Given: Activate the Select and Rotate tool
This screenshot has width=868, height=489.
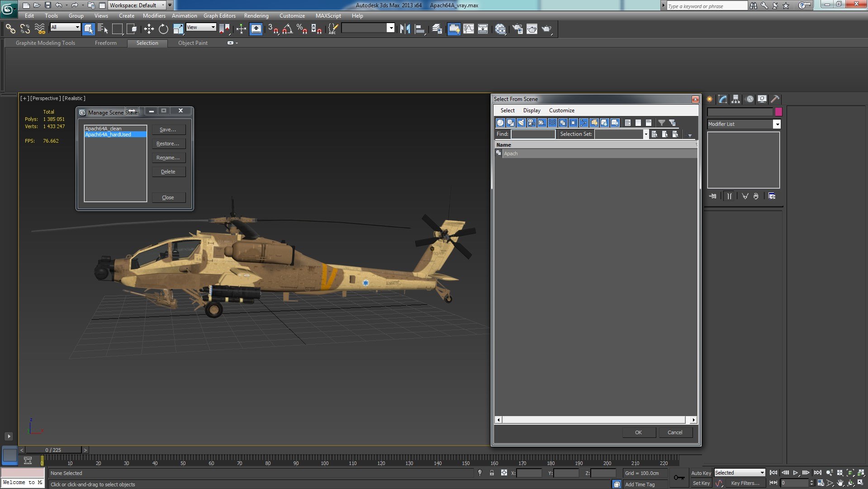Looking at the screenshot, I should (x=163, y=29).
